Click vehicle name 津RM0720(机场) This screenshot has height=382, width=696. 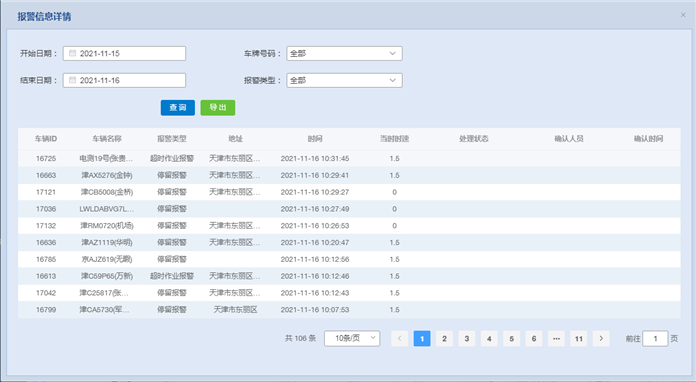[107, 226]
